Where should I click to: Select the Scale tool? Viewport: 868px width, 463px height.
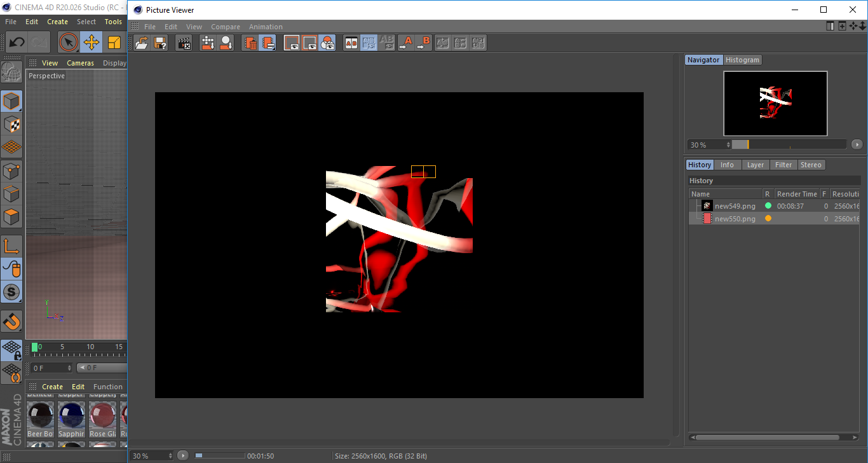(x=114, y=43)
